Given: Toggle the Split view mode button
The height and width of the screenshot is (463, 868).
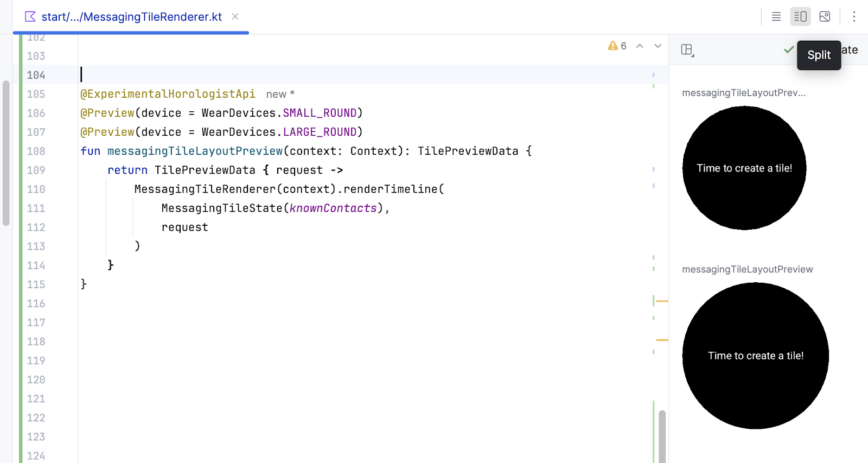Looking at the screenshot, I should tap(800, 17).
